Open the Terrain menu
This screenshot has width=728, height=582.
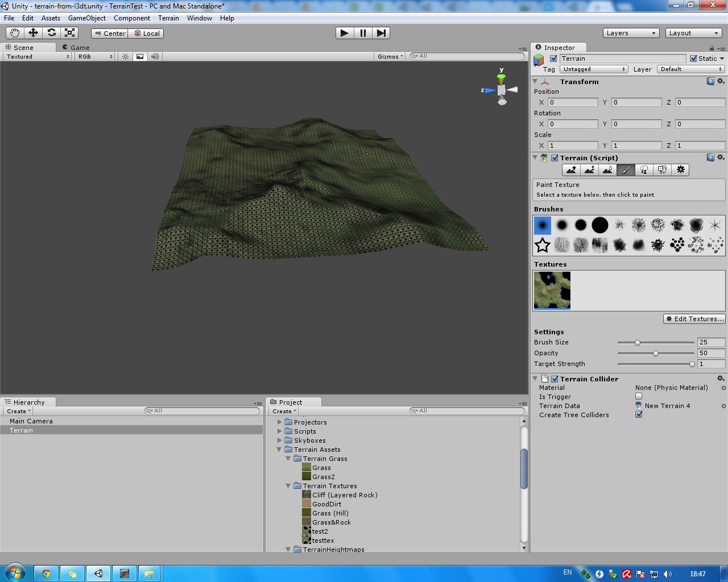tap(168, 18)
